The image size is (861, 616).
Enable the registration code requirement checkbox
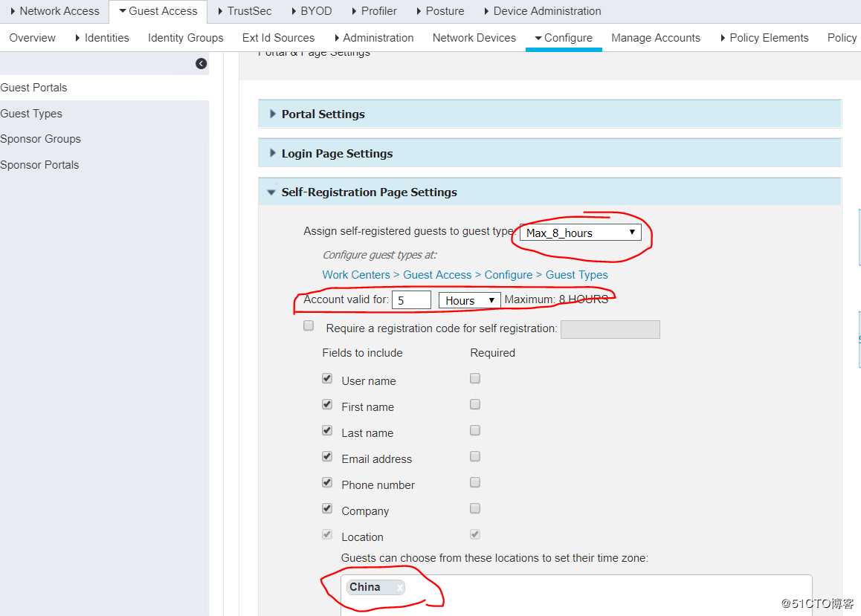(x=309, y=325)
